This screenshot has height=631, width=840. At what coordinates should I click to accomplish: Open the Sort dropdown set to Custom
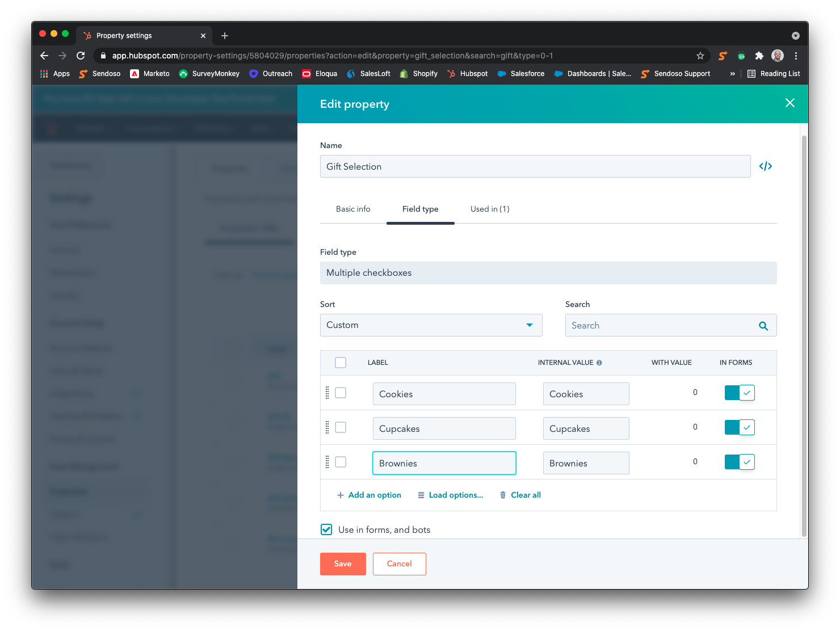point(431,325)
